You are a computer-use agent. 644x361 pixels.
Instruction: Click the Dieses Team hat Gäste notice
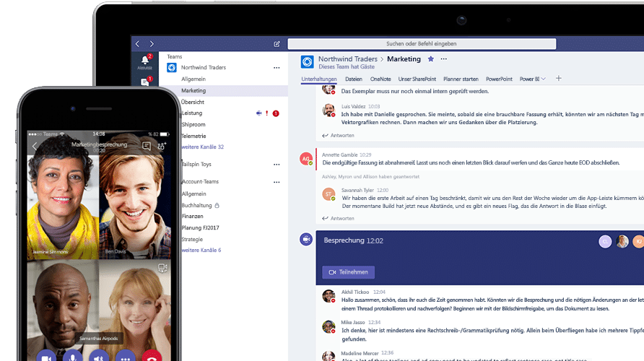(x=347, y=66)
